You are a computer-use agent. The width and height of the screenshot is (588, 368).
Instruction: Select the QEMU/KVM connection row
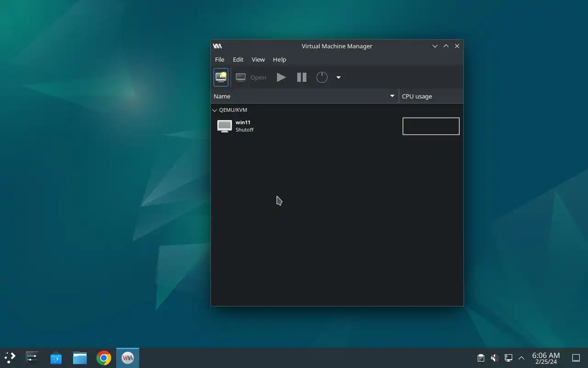[x=337, y=110]
